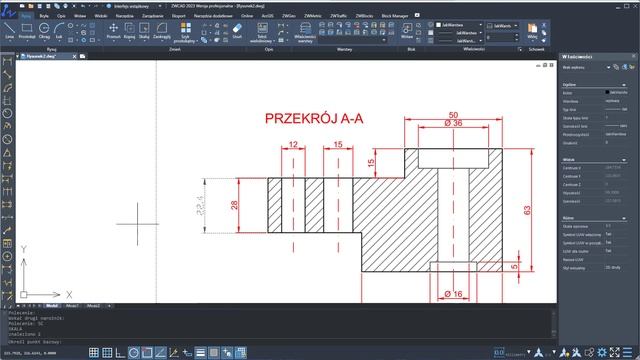Click the hatch tool icon in Rysuj panel
This screenshot has height=360, width=640.
(71, 40)
